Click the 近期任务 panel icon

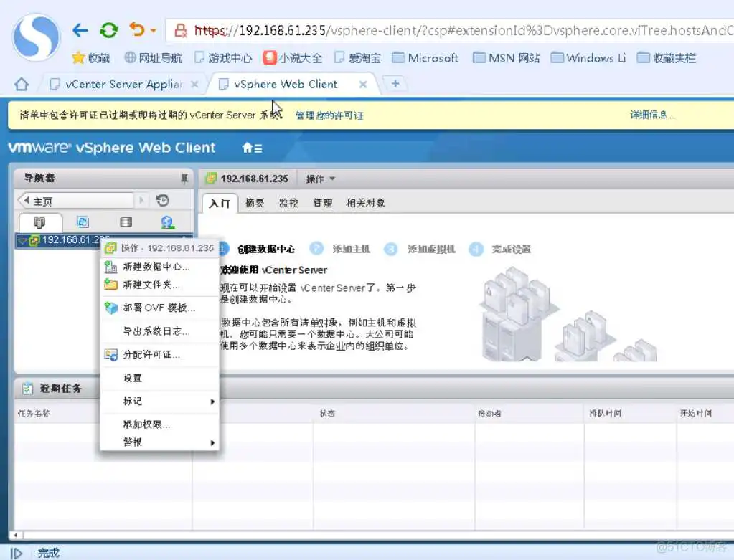[27, 389]
